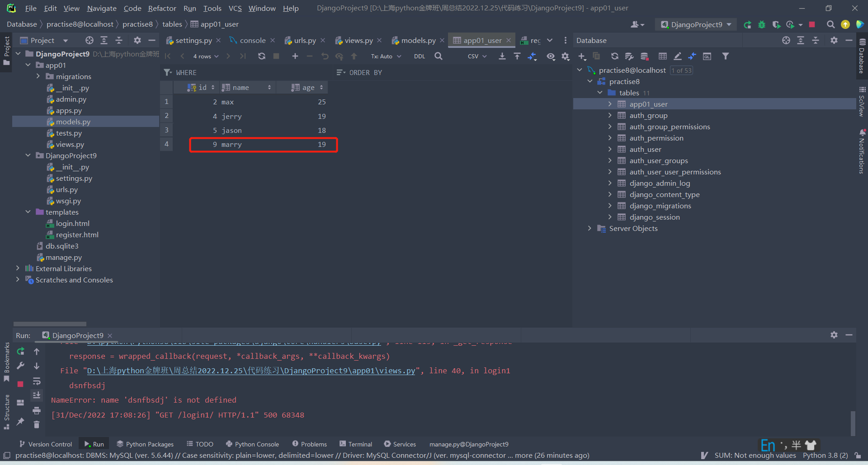This screenshot has height=465, width=868.
Task: Print the Run console output
Action: (37, 410)
